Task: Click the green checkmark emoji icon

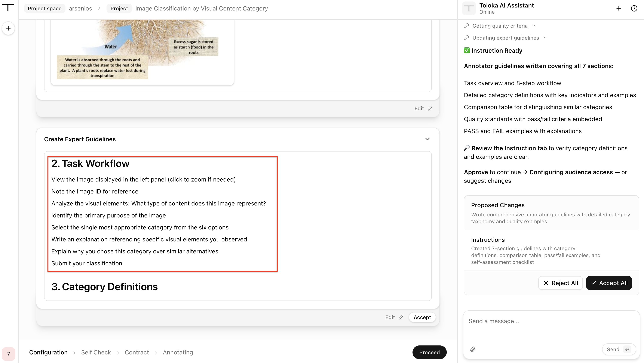Action: click(x=467, y=50)
